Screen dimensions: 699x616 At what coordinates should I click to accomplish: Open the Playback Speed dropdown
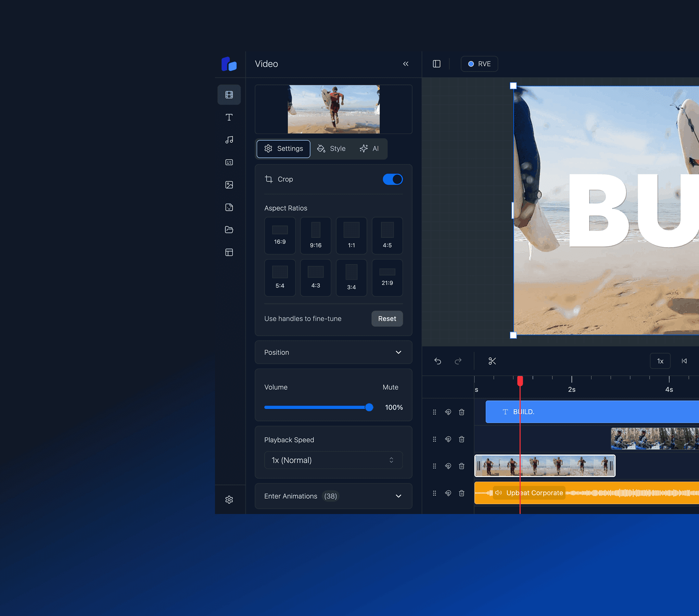pyautogui.click(x=333, y=460)
